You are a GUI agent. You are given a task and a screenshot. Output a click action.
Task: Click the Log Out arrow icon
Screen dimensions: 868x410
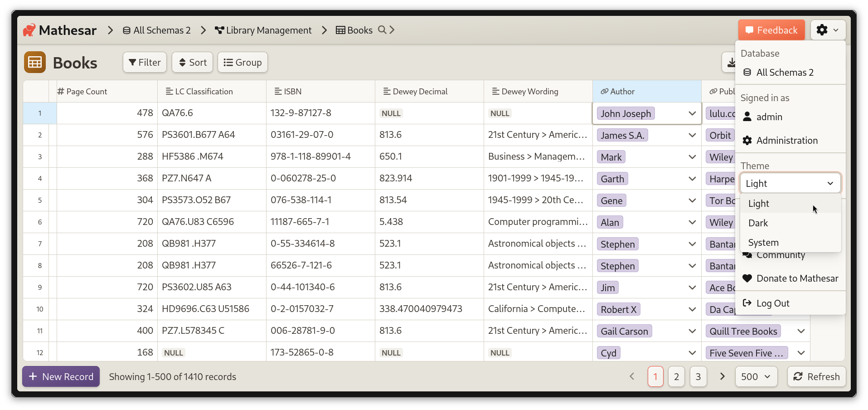tap(747, 303)
